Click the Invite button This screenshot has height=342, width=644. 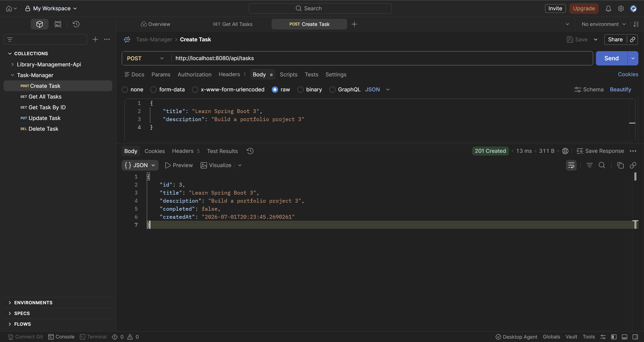[555, 8]
